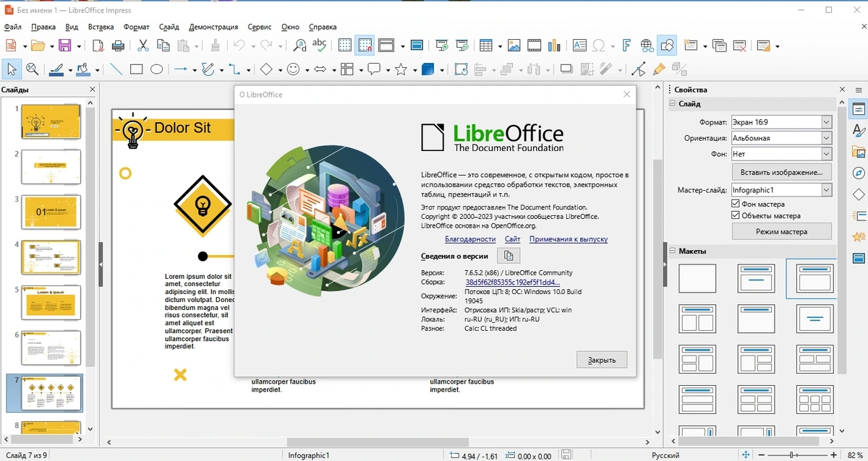Collapse the Макеты section expander
The height and width of the screenshot is (461, 868).
672,251
